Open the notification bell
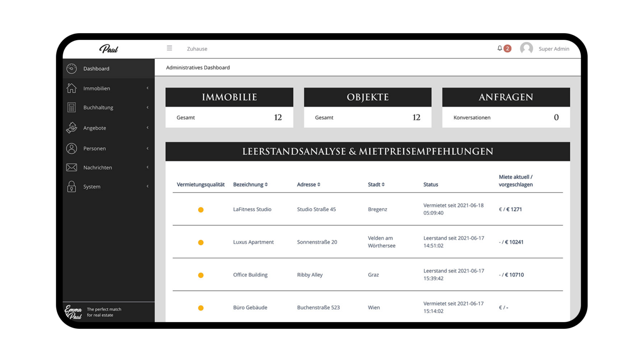The image size is (644, 362). click(x=500, y=48)
